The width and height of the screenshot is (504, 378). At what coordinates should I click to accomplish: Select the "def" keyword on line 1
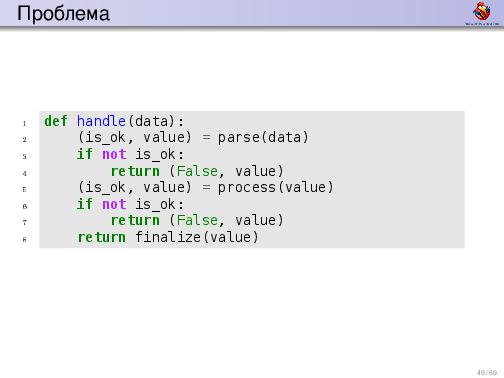pos(56,121)
